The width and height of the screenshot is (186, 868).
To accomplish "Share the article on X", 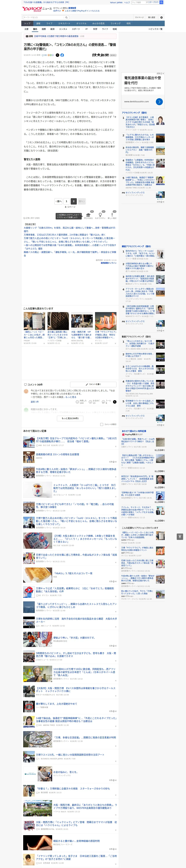I will click(x=57, y=55).
